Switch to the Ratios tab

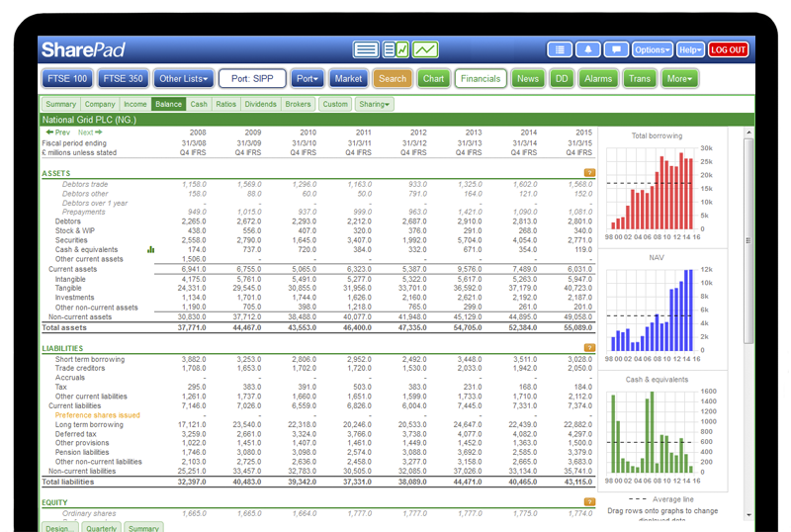point(226,104)
